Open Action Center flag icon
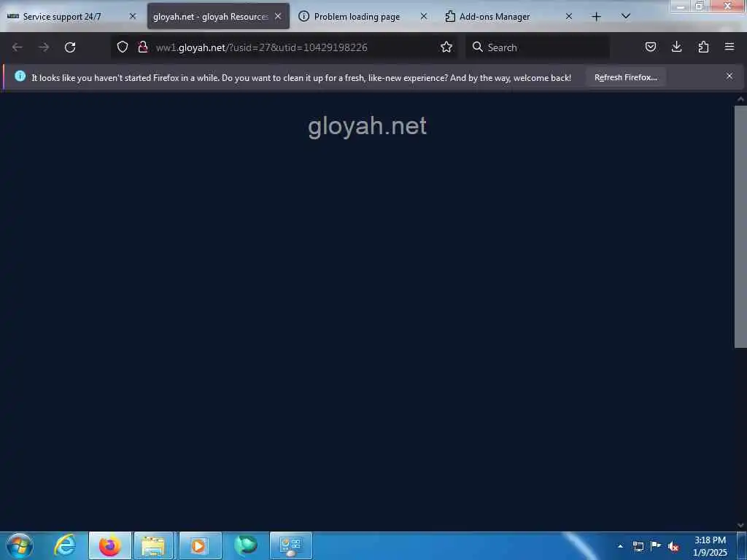 [656, 546]
